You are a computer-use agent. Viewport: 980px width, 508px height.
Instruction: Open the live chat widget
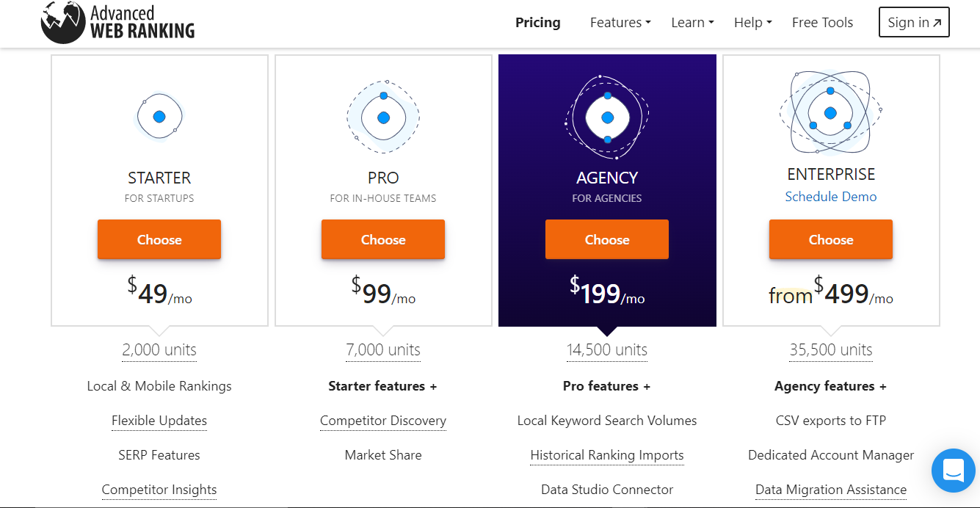pos(953,470)
